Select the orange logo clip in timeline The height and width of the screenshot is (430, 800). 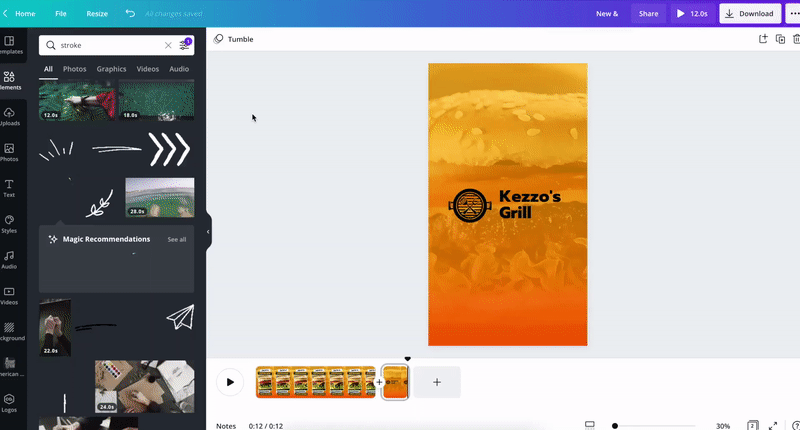coord(395,382)
